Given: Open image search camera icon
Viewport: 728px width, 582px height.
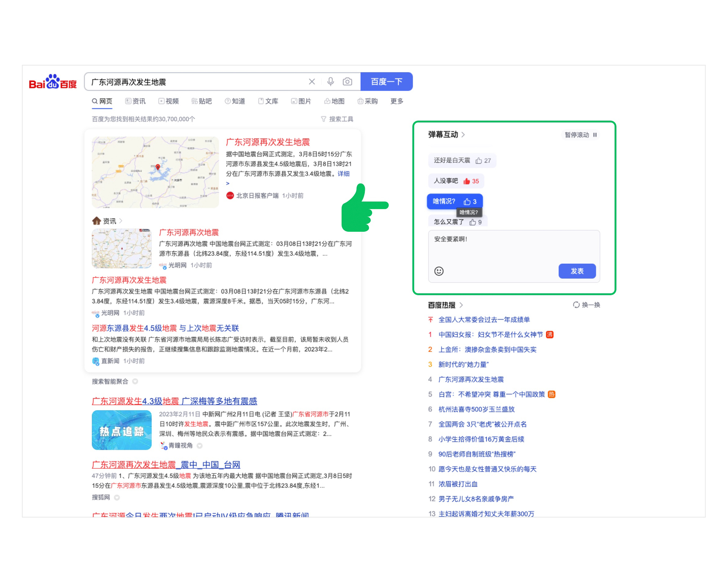Looking at the screenshot, I should 347,81.
